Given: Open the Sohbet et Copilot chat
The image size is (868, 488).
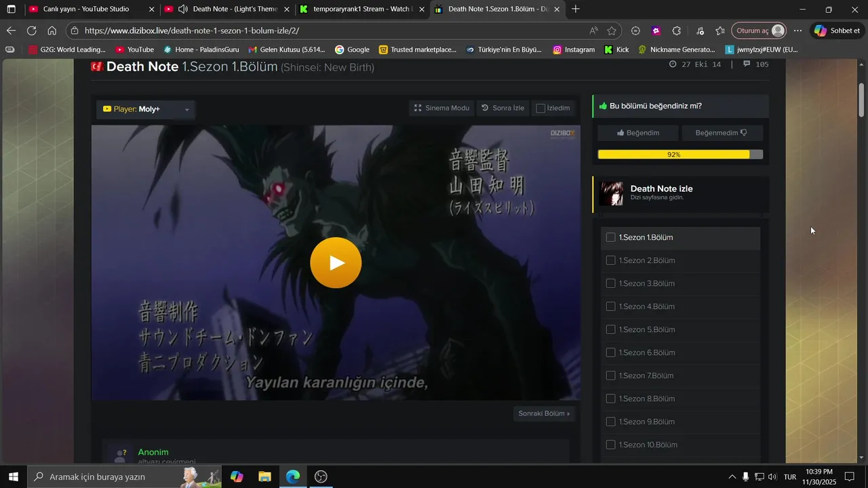Looking at the screenshot, I should [x=838, y=30].
